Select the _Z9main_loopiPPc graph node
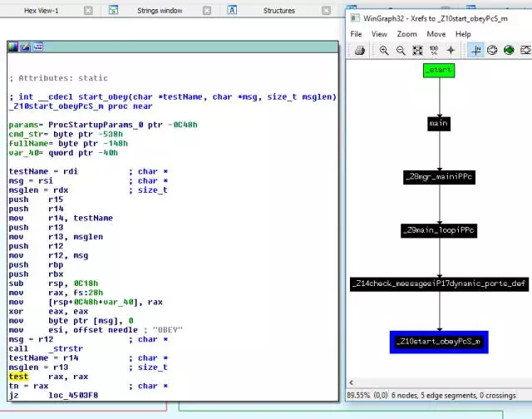 (439, 229)
